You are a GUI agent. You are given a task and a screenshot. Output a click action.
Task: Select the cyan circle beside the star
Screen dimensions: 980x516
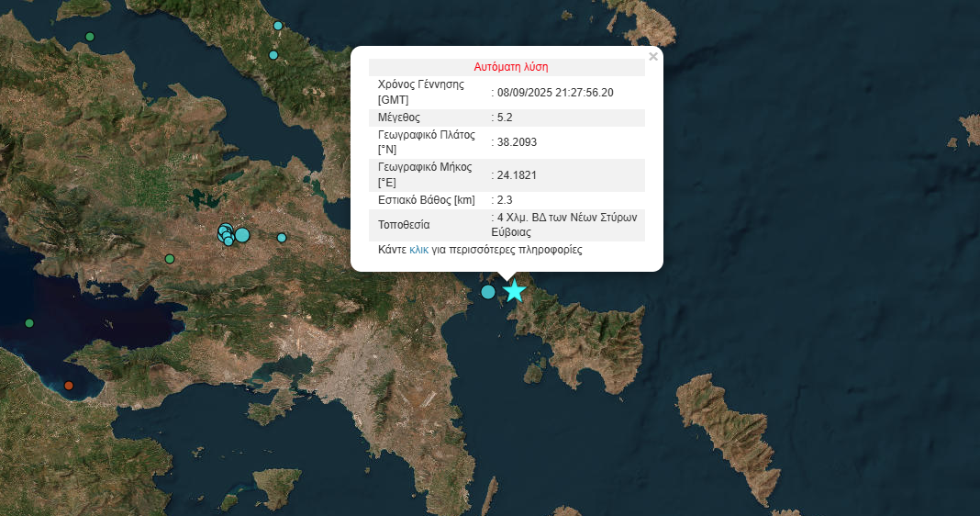(488, 292)
